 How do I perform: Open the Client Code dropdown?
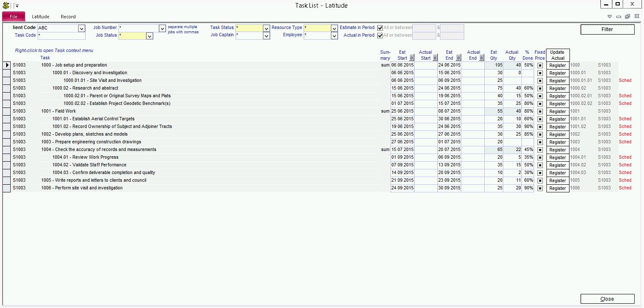[x=82, y=28]
